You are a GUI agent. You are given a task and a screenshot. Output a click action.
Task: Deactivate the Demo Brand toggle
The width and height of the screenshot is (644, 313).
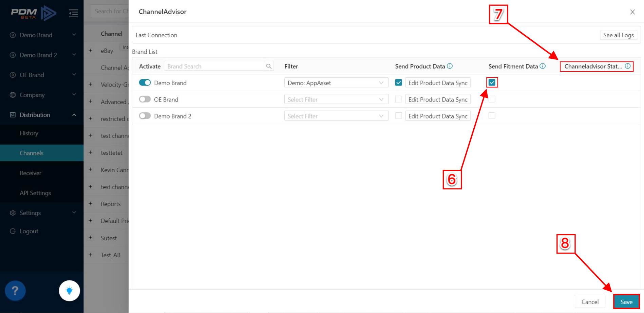point(145,82)
